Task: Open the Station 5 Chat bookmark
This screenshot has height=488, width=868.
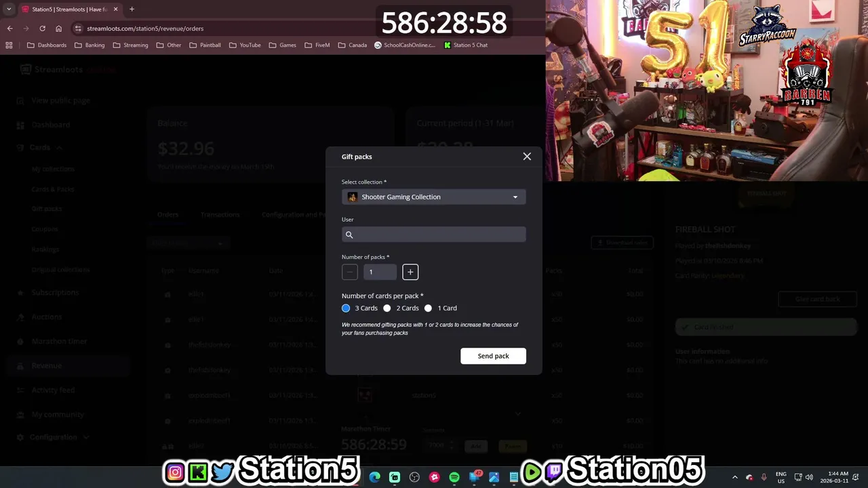Action: coord(466,45)
